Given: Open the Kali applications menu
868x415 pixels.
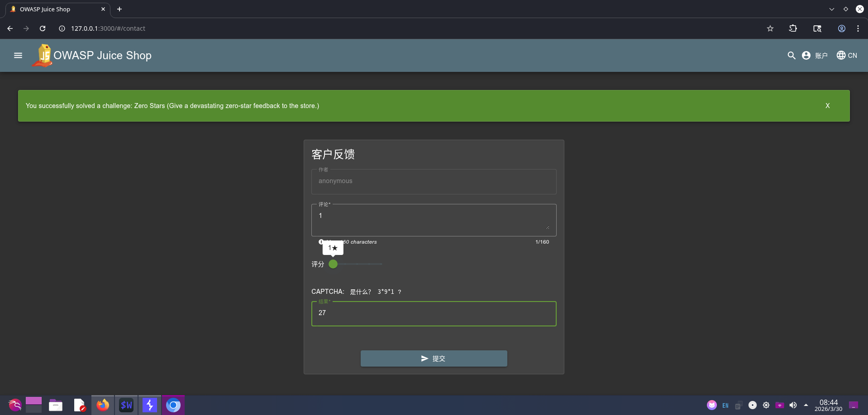Looking at the screenshot, I should tap(14, 405).
